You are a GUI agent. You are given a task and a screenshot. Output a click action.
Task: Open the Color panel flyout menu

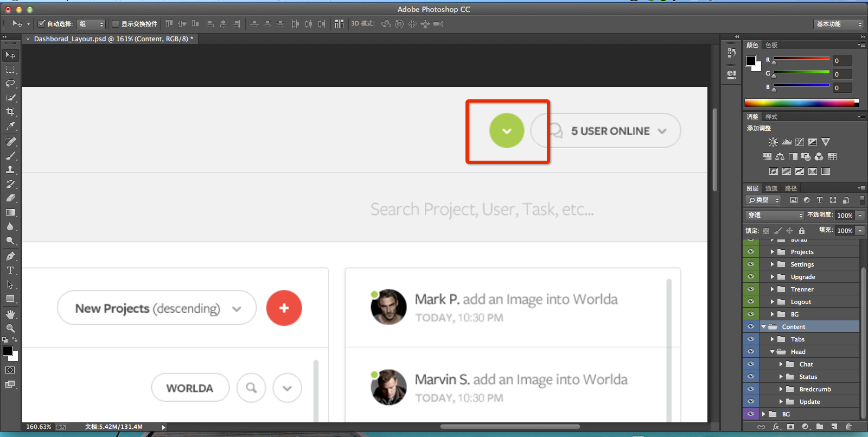(x=861, y=45)
